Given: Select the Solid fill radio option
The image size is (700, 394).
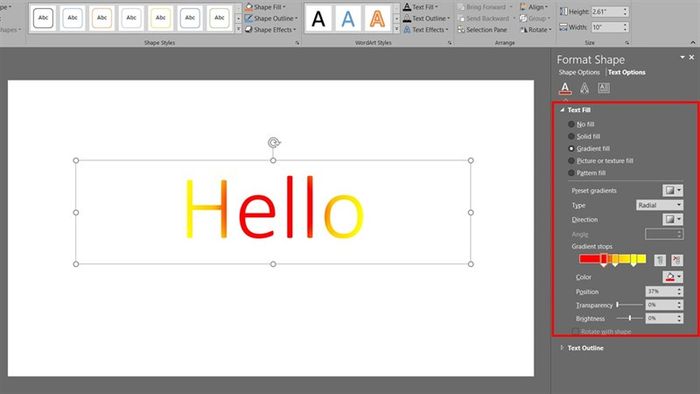Looking at the screenshot, I should [x=571, y=136].
